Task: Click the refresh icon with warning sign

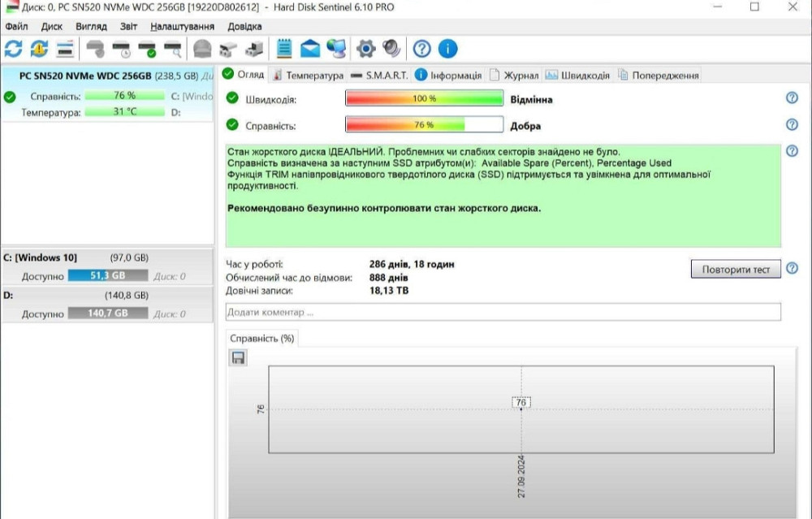Action: [39, 49]
